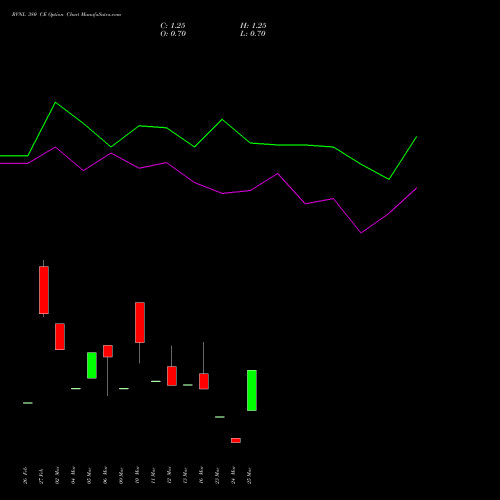The image size is (500, 500).
Task: Click the 'C: 1.25' close value
Action: click(x=173, y=26)
